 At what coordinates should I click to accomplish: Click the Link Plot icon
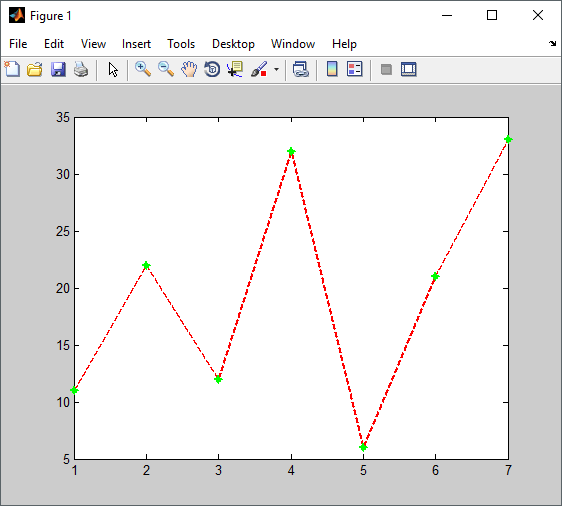pos(300,69)
